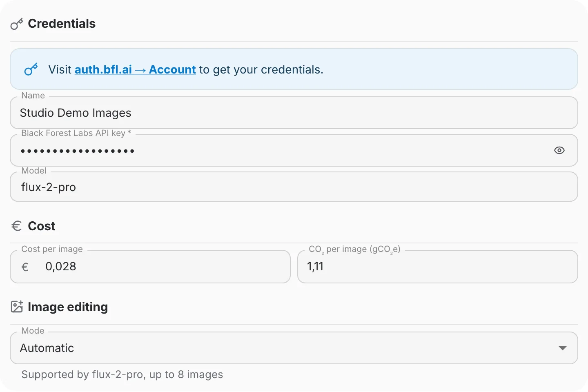The image size is (588, 392).
Task: Click the Image editing section heading
Action: (x=68, y=307)
